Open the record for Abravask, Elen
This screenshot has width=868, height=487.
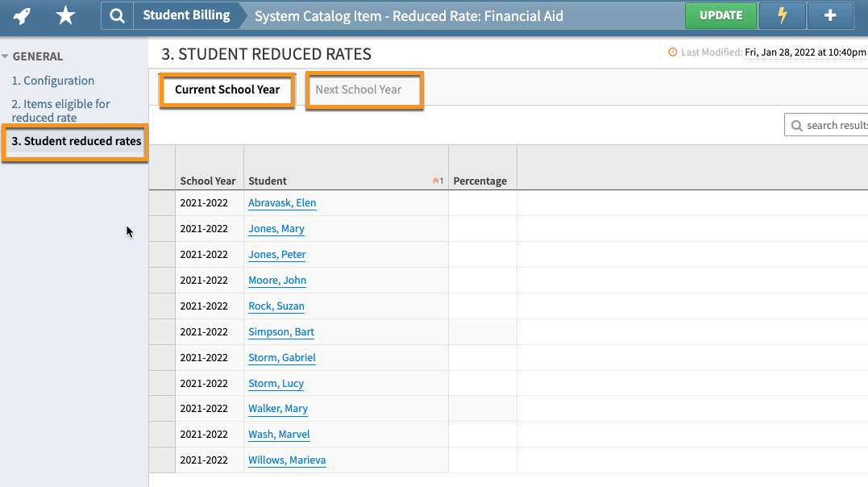(x=282, y=203)
